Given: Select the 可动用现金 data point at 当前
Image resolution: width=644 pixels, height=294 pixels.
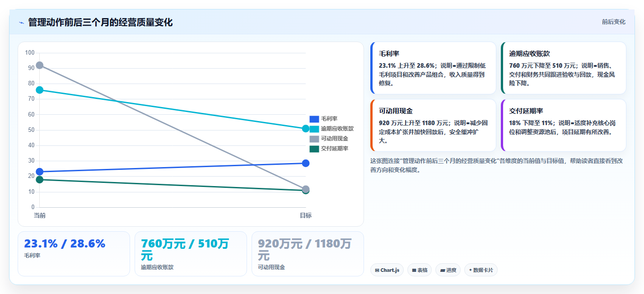Looking at the screenshot, I should click(x=40, y=65).
